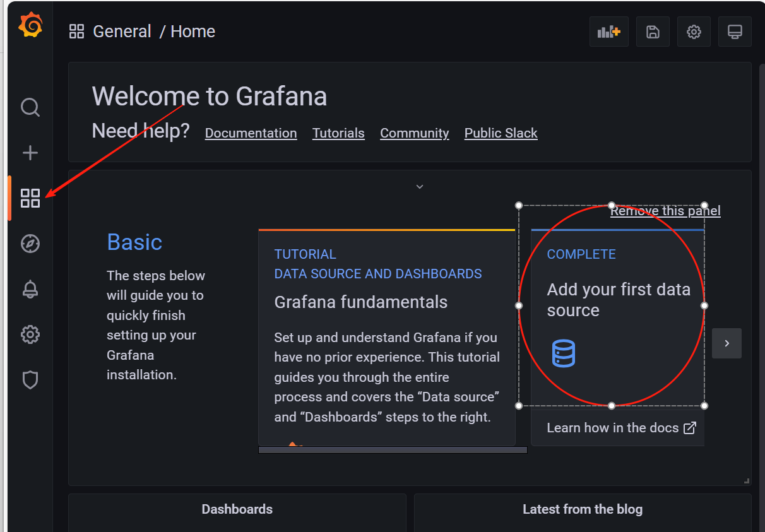Open Dashboard settings gear in toolbar
765x532 pixels.
[x=694, y=32]
